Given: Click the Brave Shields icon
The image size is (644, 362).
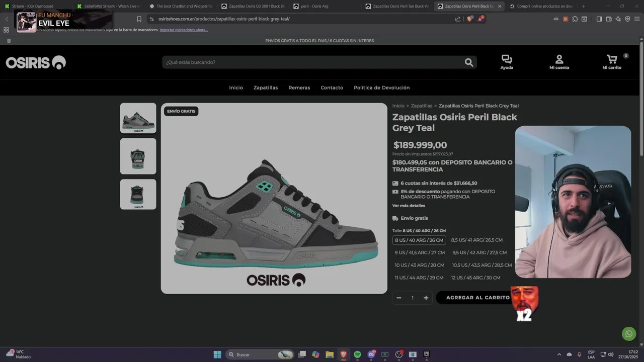Looking at the screenshot, I should pos(469,19).
